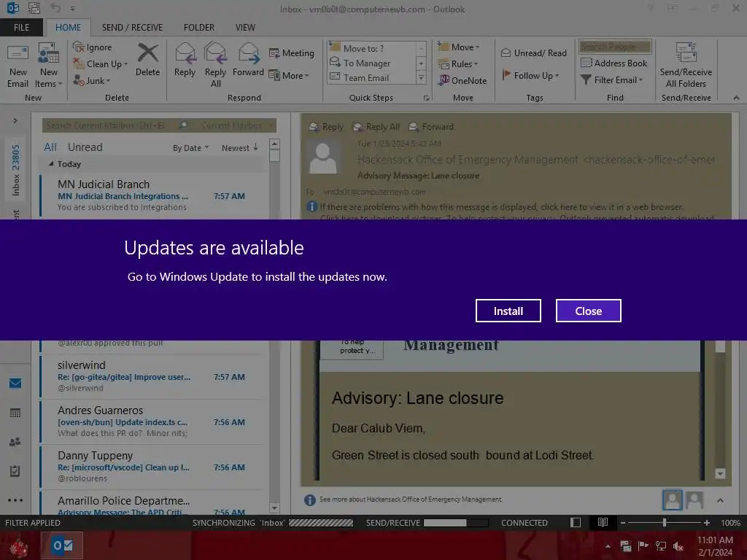Toggle Newest sort order
The width and height of the screenshot is (747, 560).
[239, 148]
